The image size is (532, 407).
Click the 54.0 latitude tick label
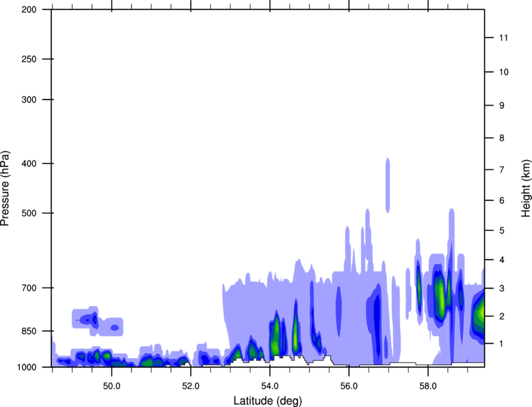pos(270,386)
